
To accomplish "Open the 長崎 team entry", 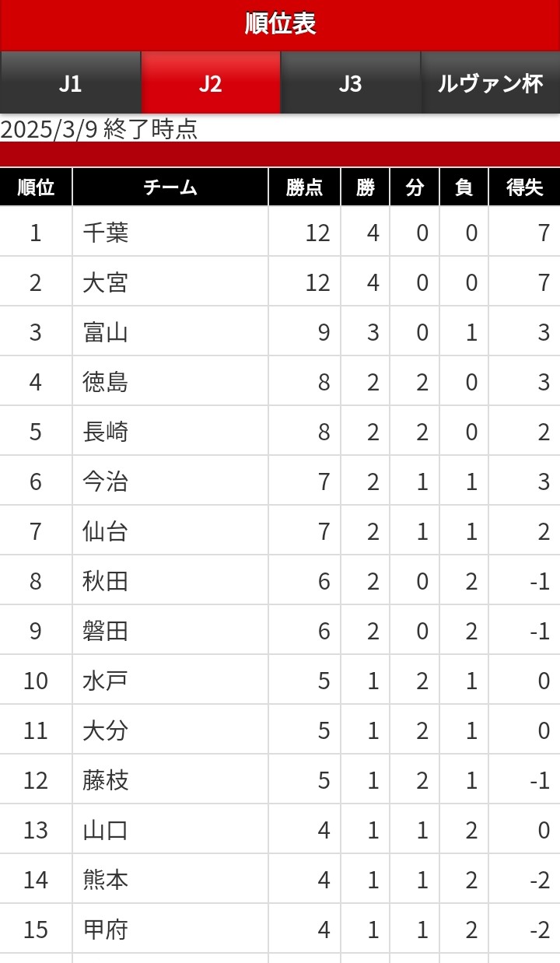I will click(x=106, y=432).
